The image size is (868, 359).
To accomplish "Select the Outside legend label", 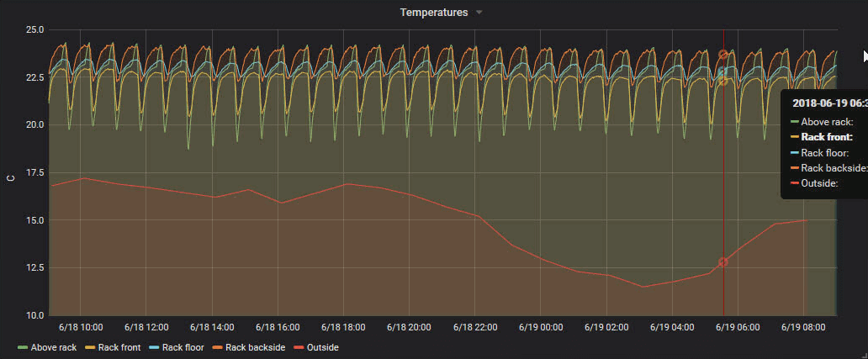I will pyautogui.click(x=322, y=347).
